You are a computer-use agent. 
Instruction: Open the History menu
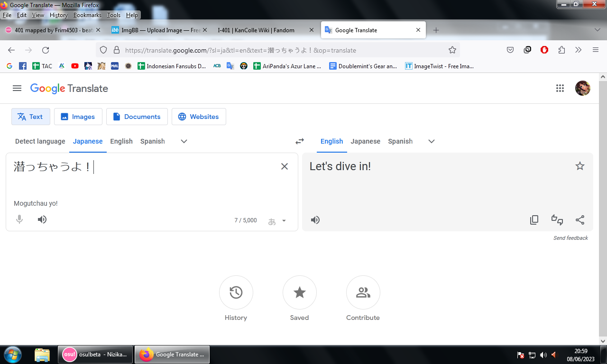pyautogui.click(x=59, y=15)
